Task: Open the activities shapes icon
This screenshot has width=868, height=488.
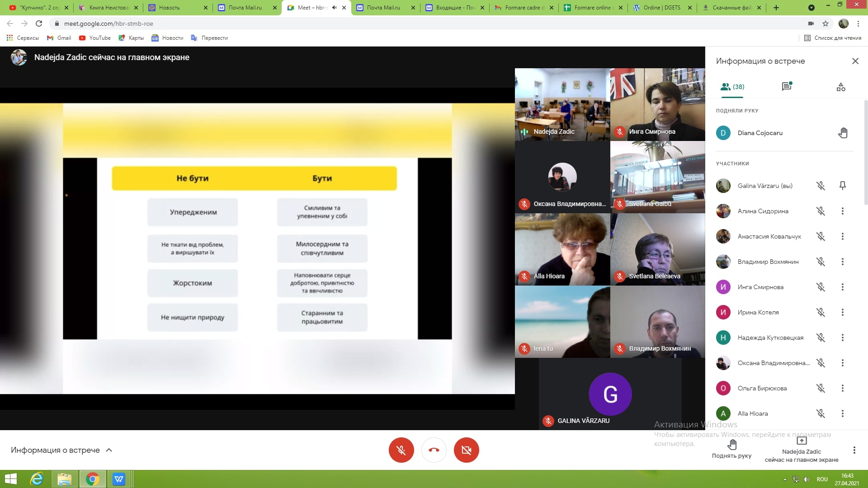Action: 840,87
